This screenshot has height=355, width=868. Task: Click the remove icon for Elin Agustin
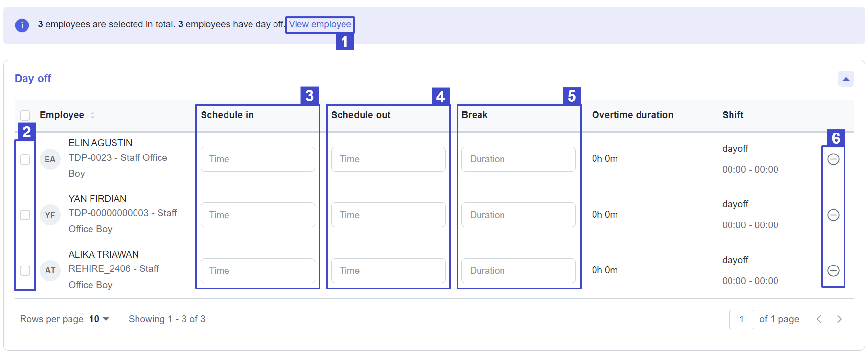(x=833, y=159)
